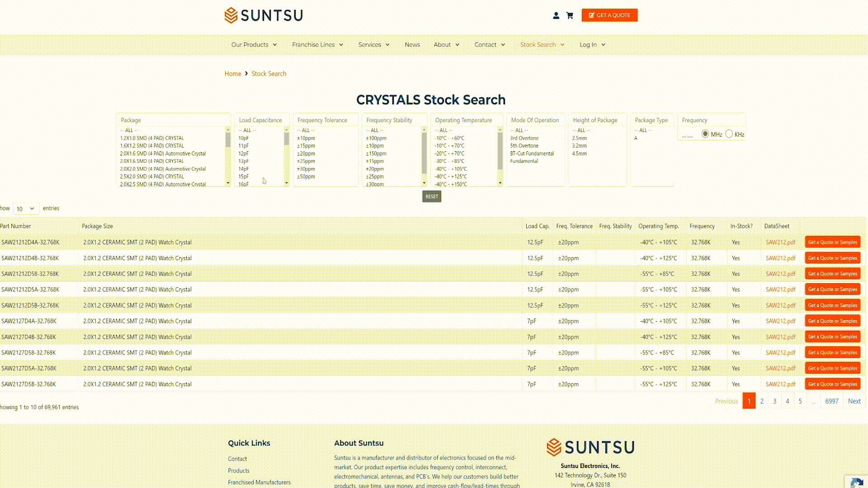868x488 pixels.
Task: Click the RESET button
Action: (432, 197)
